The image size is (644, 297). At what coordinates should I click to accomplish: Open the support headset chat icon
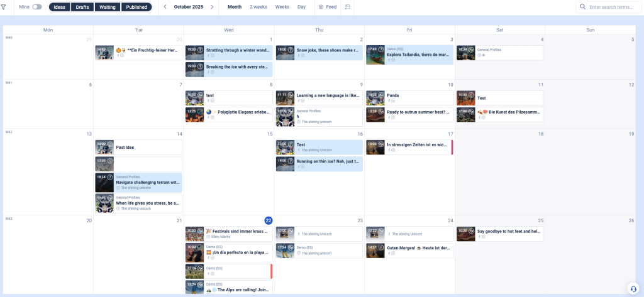pos(633,288)
